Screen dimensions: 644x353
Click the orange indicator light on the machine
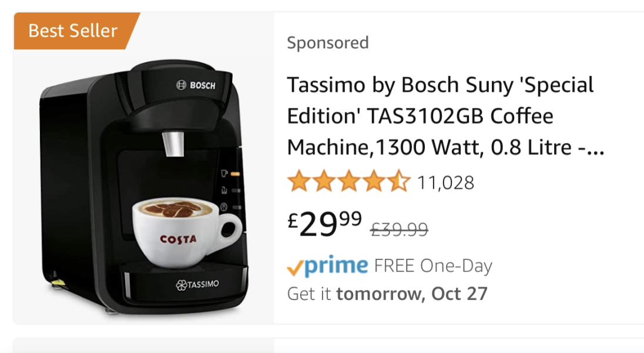tap(234, 174)
